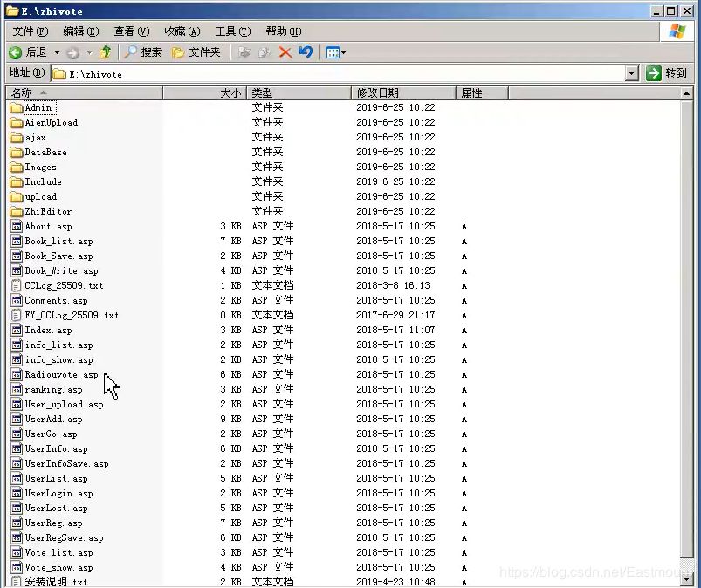The width and height of the screenshot is (701, 588).
Task: Toggle the Folders (文件夹) pane button
Action: [x=196, y=52]
